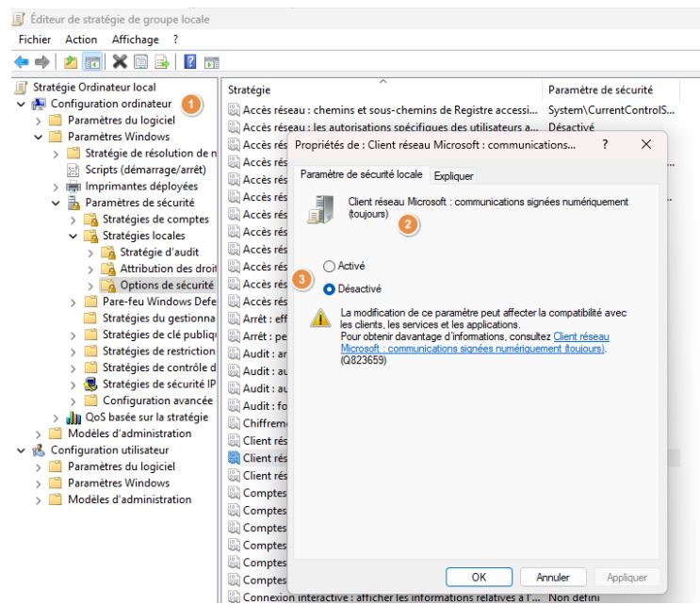Select Stratégies de restriction tree item
Viewport: 700px width, 605px height.
pyautogui.click(x=159, y=351)
